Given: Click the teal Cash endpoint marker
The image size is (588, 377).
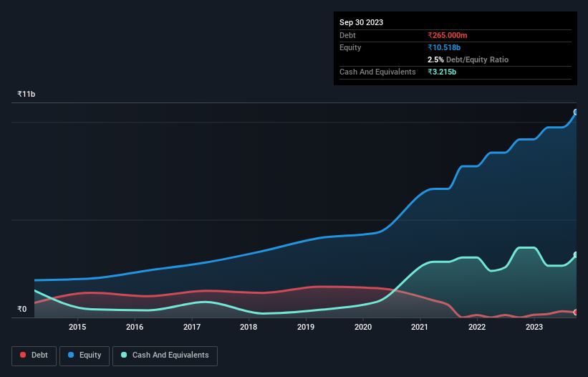Looking at the screenshot, I should click(x=576, y=254).
